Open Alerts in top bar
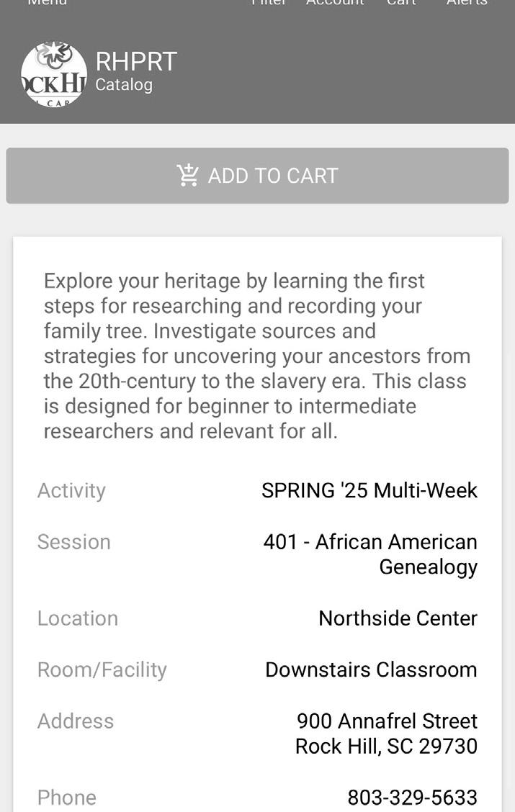 click(x=467, y=3)
